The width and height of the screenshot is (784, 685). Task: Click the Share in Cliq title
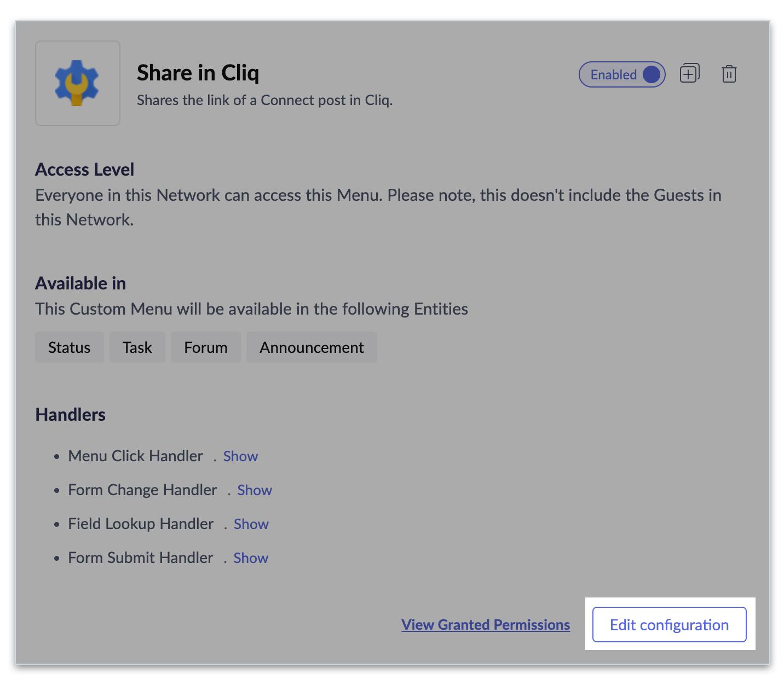tap(198, 73)
